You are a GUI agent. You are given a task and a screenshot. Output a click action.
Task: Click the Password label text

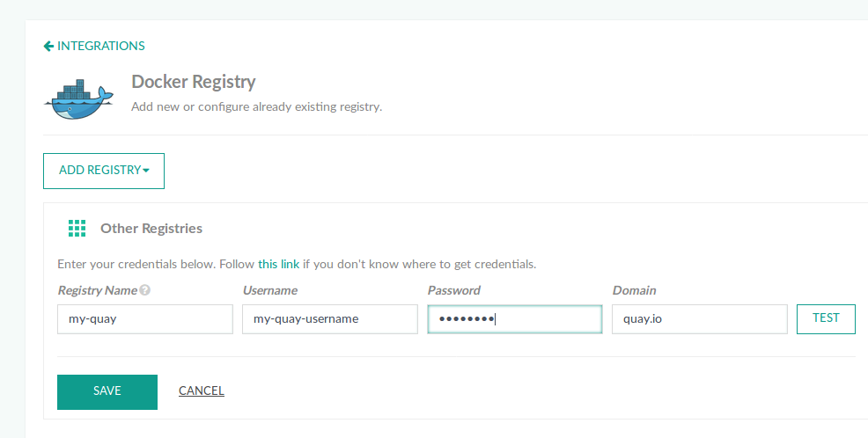pyautogui.click(x=453, y=290)
